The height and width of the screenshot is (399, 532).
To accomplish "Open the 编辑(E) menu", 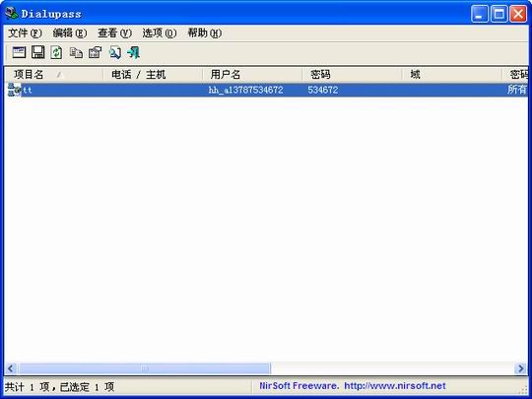I will [x=70, y=33].
